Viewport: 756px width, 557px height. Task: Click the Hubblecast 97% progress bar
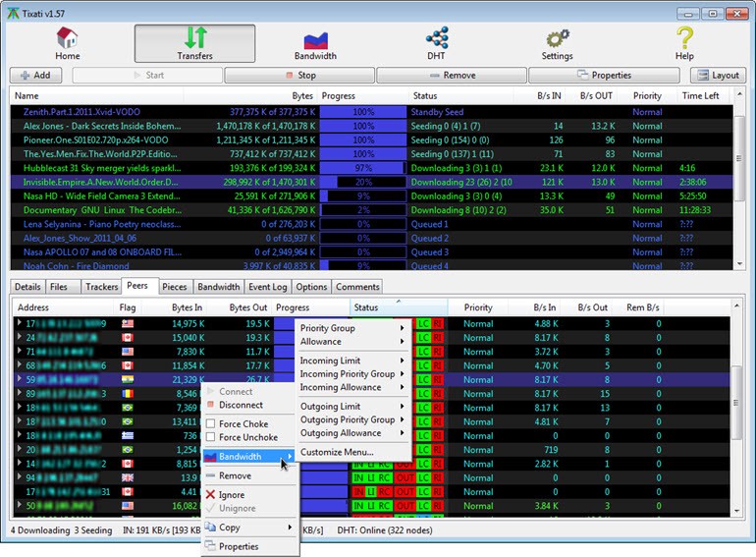point(363,168)
